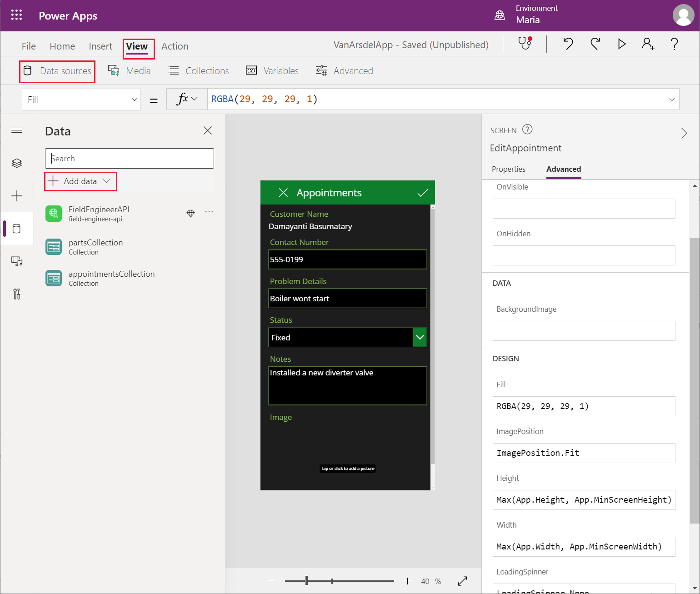Click the environment globe icon
This screenshot has width=700, height=594.
coord(500,15)
